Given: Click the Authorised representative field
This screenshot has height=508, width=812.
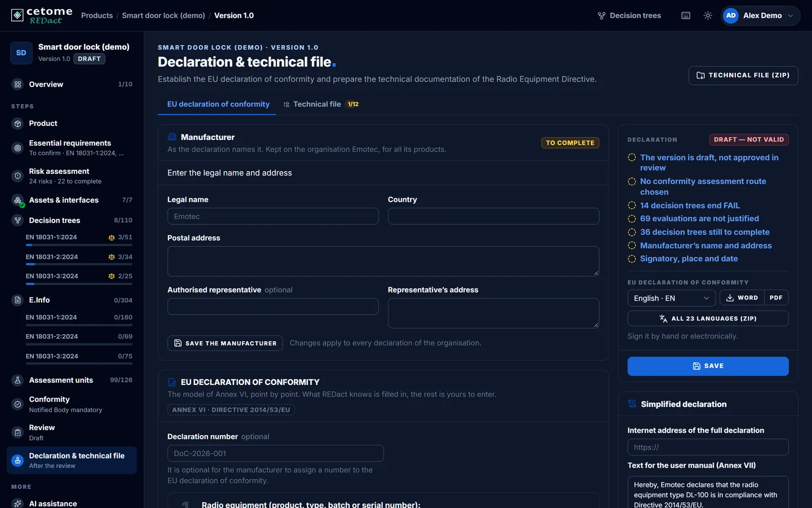Looking at the screenshot, I should tap(273, 306).
